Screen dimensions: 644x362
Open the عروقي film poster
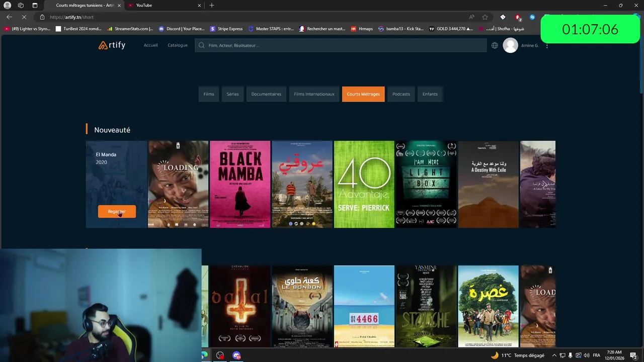coord(302,184)
